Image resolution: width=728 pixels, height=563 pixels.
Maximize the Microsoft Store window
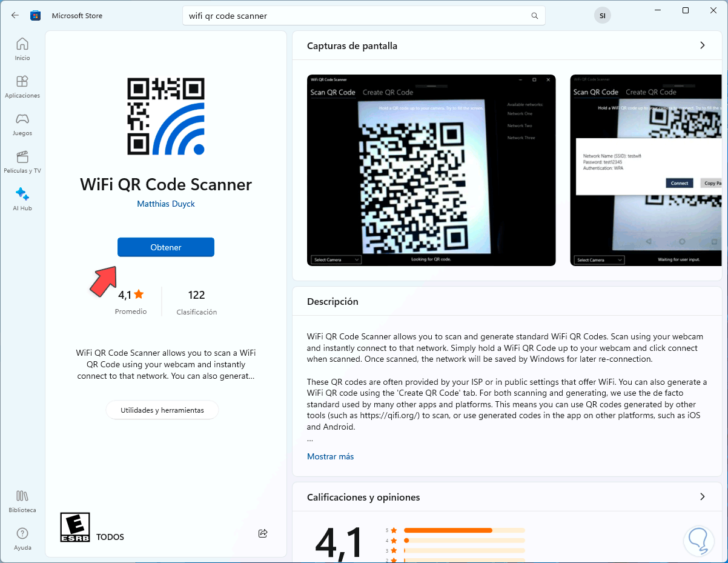coord(686,10)
